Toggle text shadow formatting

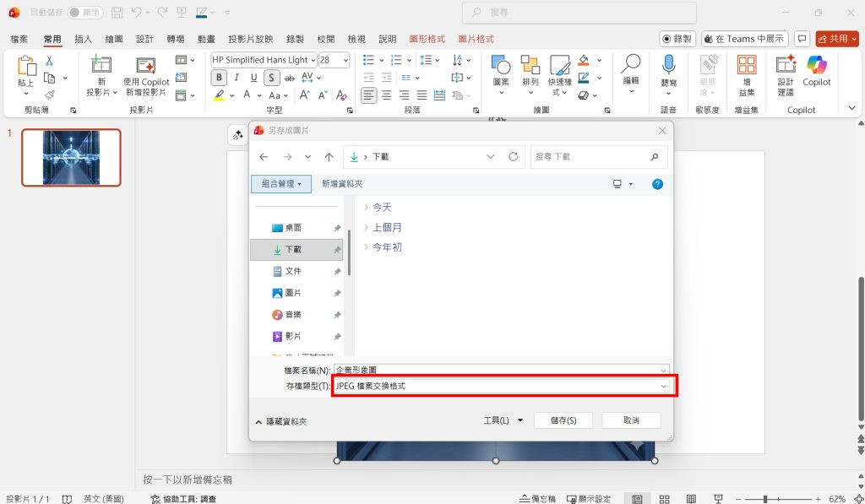(x=271, y=77)
